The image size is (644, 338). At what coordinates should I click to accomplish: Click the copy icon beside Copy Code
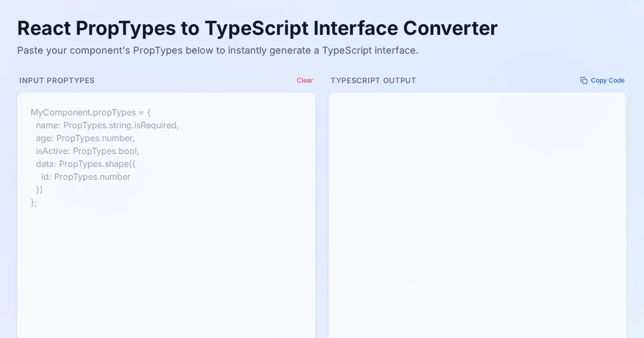tap(584, 80)
